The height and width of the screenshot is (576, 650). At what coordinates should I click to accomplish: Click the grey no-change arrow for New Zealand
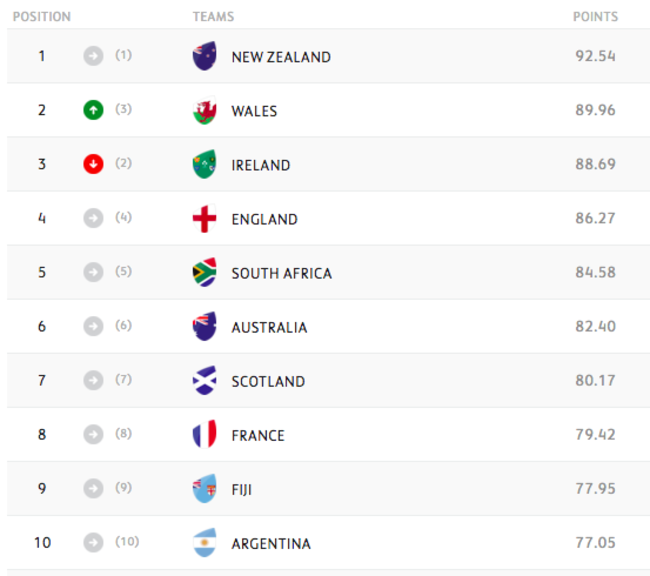tap(93, 56)
